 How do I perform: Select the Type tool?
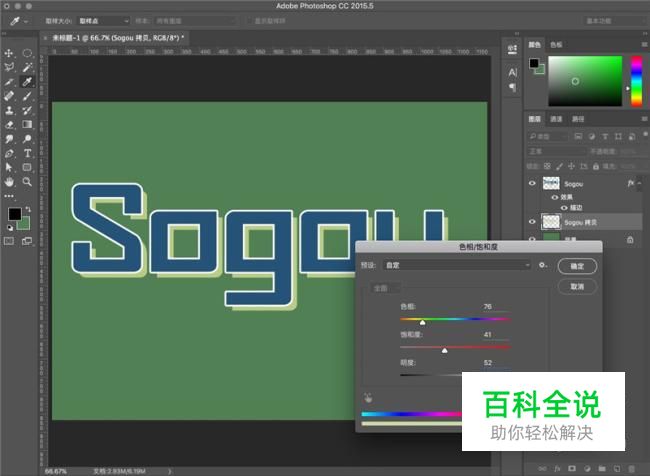click(27, 153)
